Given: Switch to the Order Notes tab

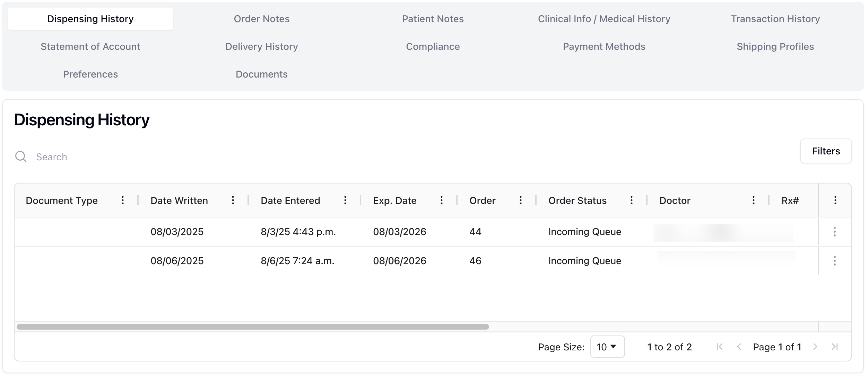Looking at the screenshot, I should click(262, 19).
